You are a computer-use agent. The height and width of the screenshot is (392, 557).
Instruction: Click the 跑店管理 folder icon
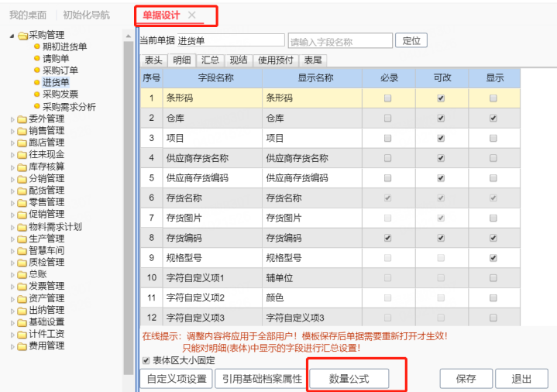point(22,143)
